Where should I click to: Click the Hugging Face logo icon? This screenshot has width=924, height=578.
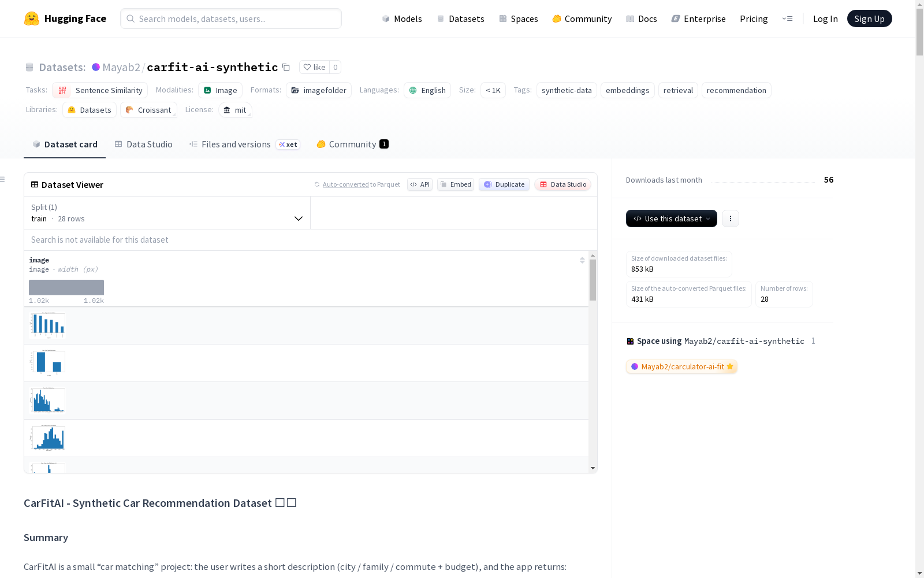point(32,18)
